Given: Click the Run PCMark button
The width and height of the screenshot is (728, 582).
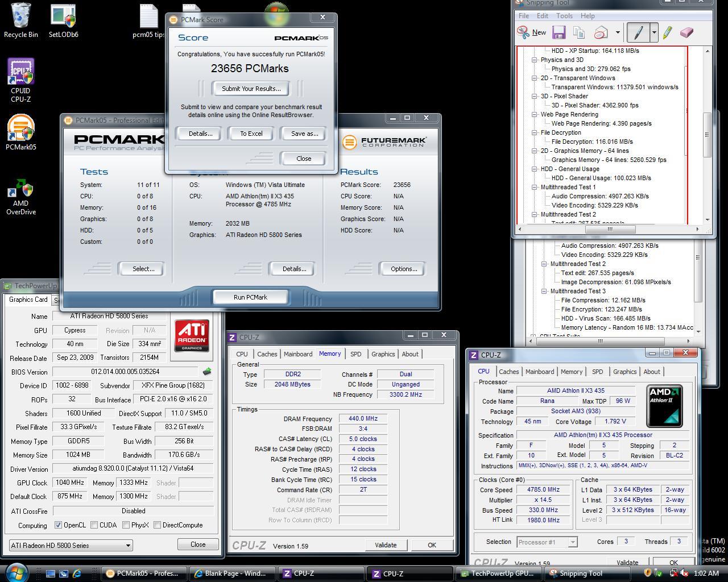Looking at the screenshot, I should tap(250, 297).
